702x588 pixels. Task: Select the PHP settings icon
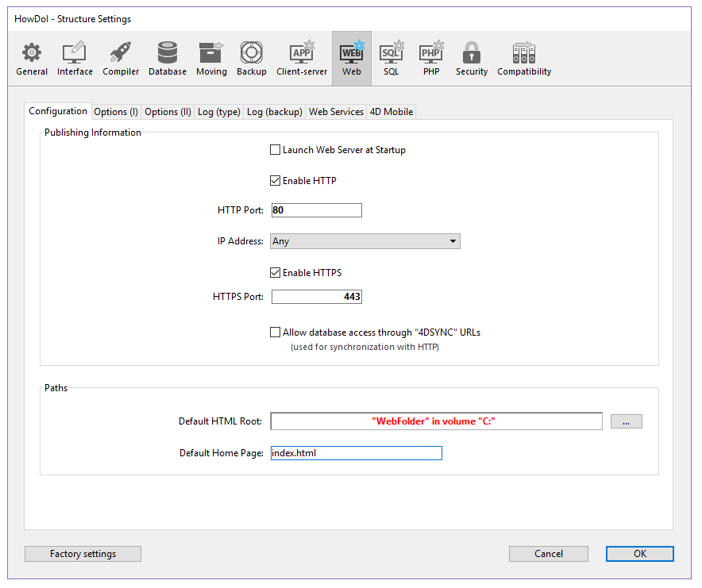tap(431, 60)
